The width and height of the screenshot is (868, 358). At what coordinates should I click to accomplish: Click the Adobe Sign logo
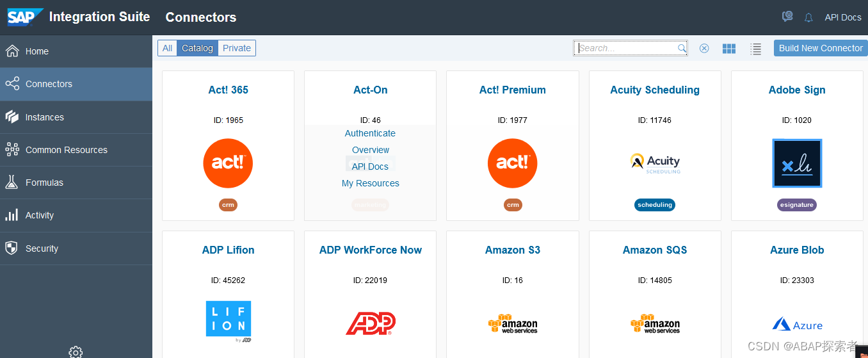click(797, 163)
